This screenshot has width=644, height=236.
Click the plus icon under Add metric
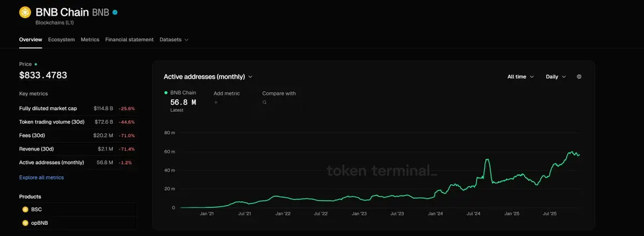coord(216,102)
